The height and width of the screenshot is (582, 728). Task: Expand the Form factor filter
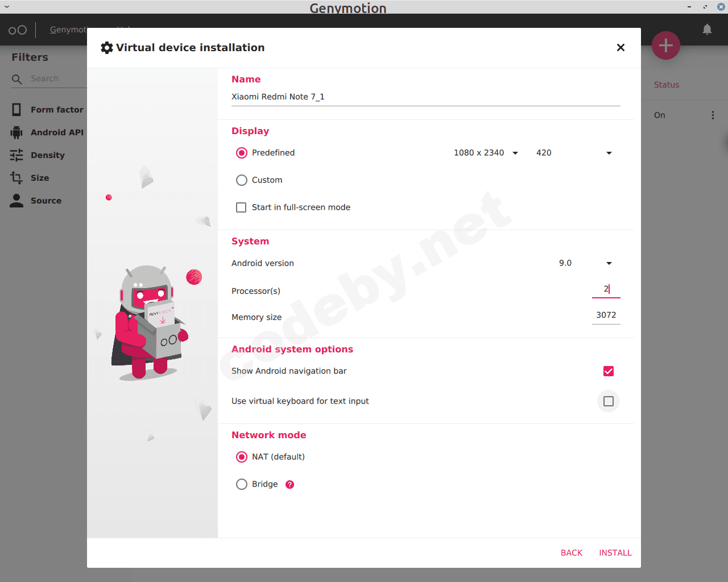tap(57, 110)
